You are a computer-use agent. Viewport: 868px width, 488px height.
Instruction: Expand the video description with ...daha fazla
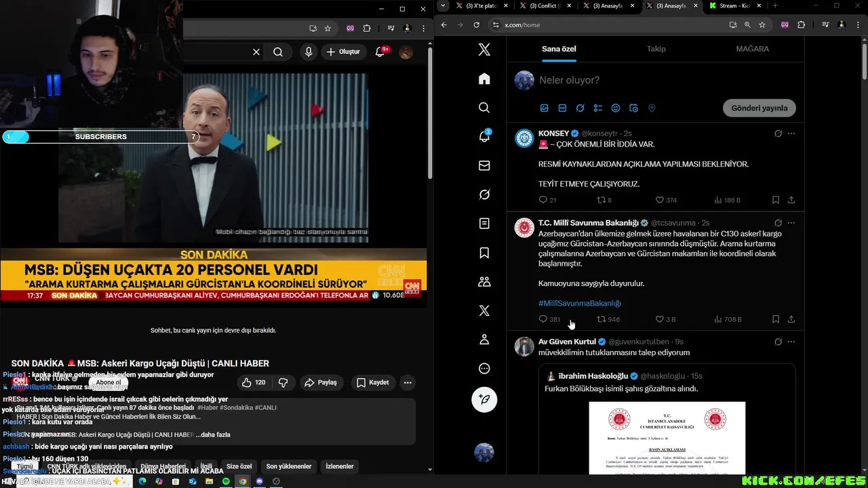click(x=213, y=434)
